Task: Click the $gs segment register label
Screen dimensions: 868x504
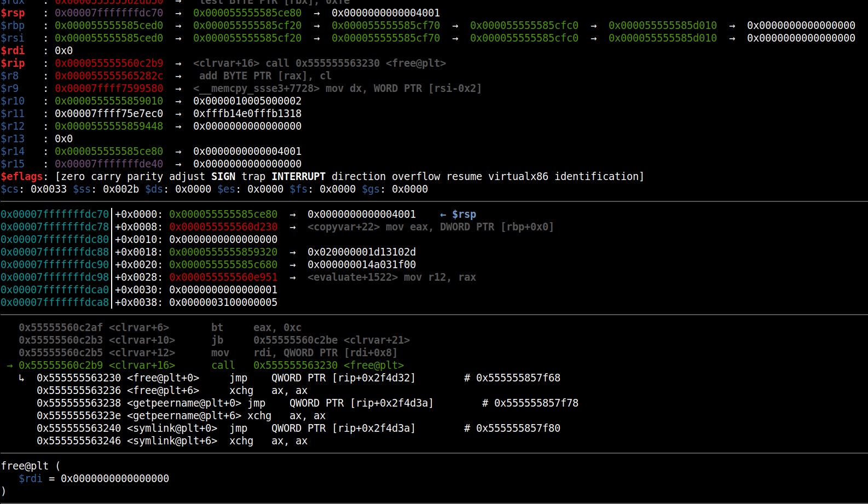Action: tap(371, 189)
